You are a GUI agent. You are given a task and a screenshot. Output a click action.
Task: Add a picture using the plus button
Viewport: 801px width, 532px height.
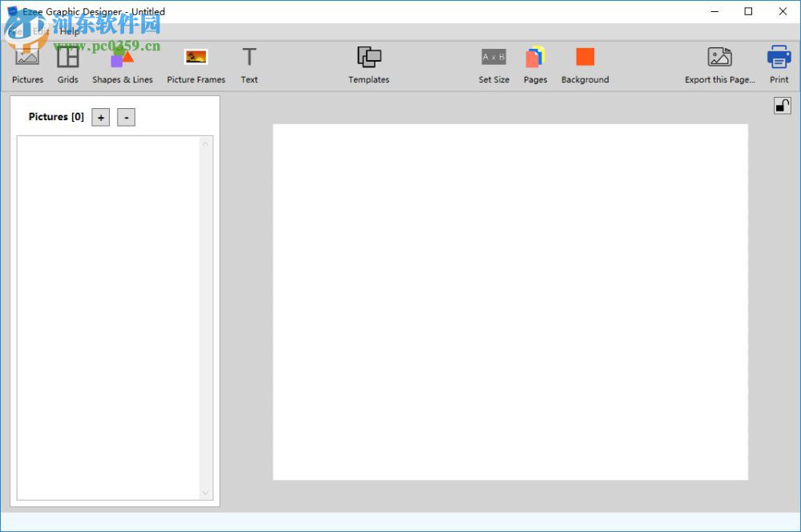click(100, 117)
